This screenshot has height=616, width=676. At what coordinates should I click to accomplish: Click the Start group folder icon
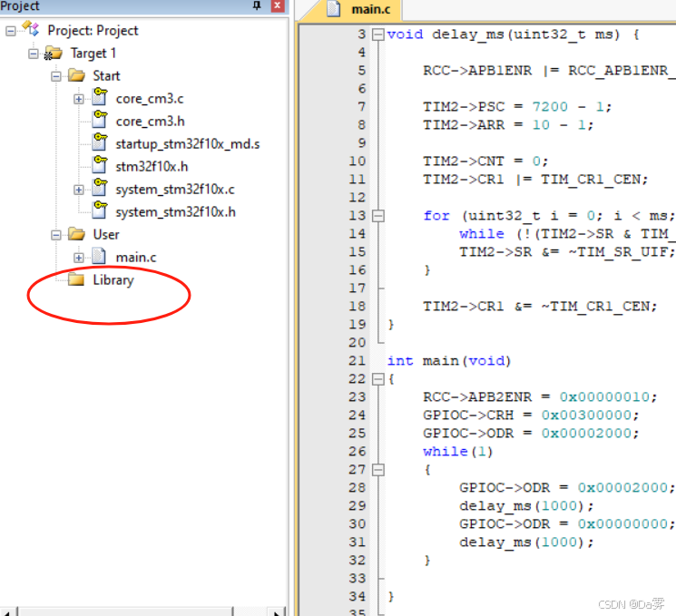click(x=77, y=75)
